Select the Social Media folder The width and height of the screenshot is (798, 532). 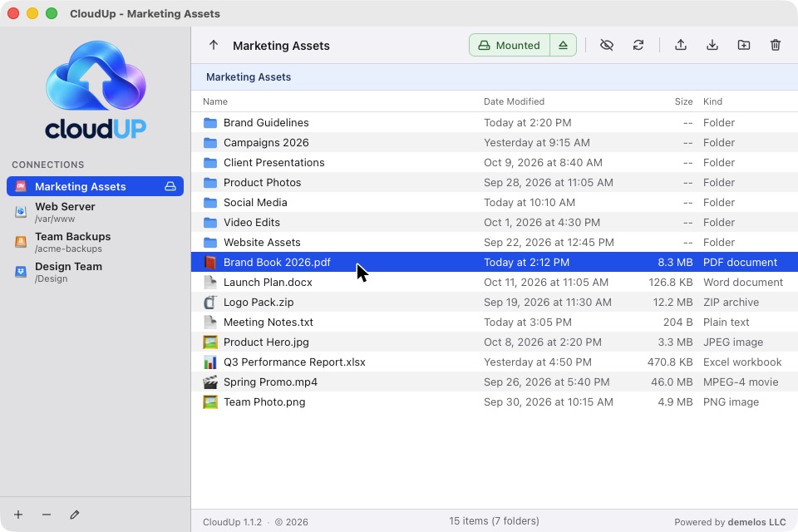click(x=494, y=202)
